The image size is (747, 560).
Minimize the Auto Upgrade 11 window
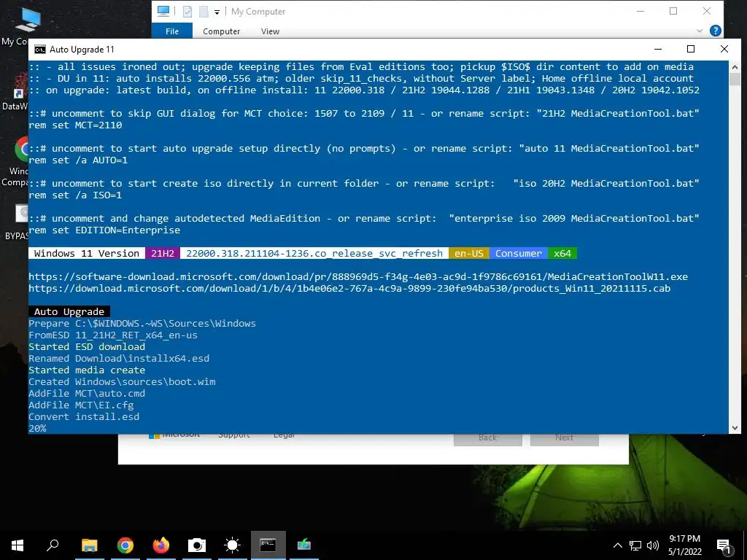point(658,49)
